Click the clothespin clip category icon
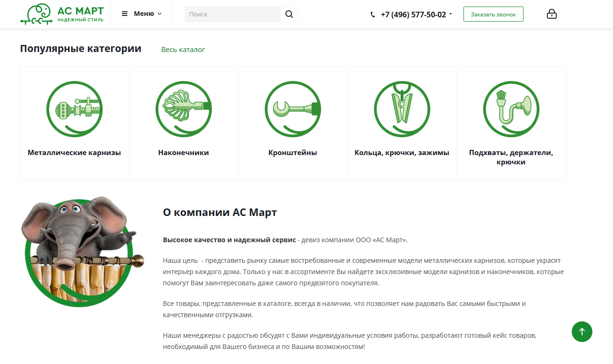This screenshot has width=613, height=364. pyautogui.click(x=402, y=109)
